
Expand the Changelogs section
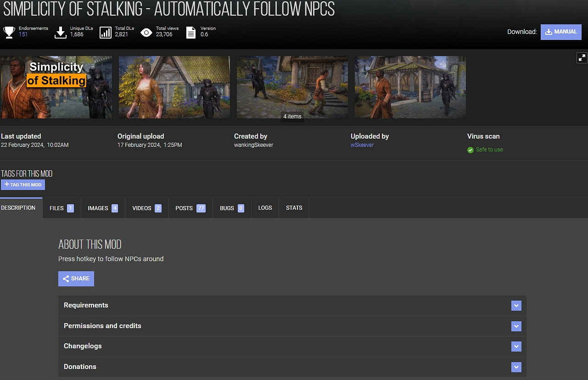516,346
